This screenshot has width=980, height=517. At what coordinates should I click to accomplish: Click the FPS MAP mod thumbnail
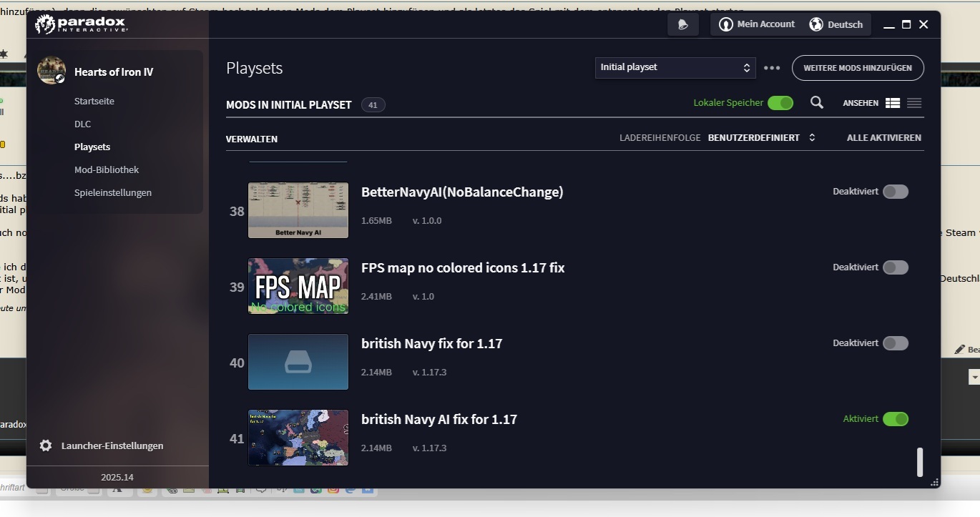[298, 286]
